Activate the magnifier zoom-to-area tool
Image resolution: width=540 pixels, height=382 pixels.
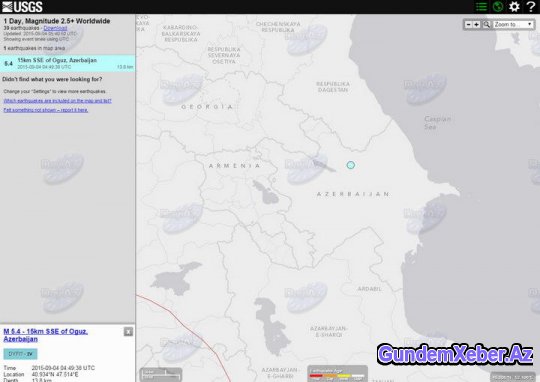pos(486,24)
